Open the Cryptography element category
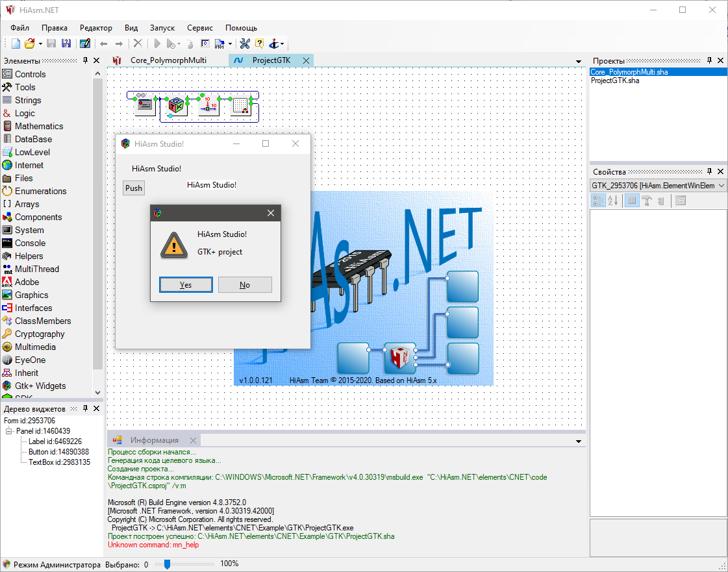This screenshot has width=728, height=572. [x=40, y=334]
